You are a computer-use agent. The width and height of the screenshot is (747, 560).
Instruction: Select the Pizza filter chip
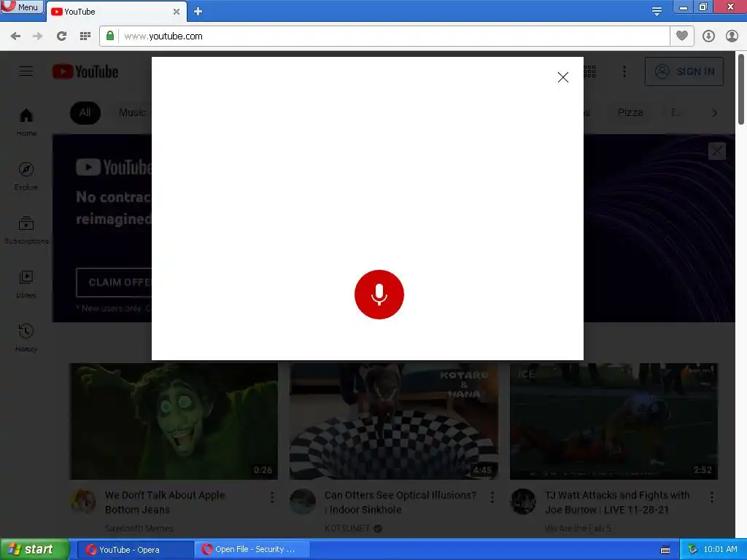[x=630, y=113]
